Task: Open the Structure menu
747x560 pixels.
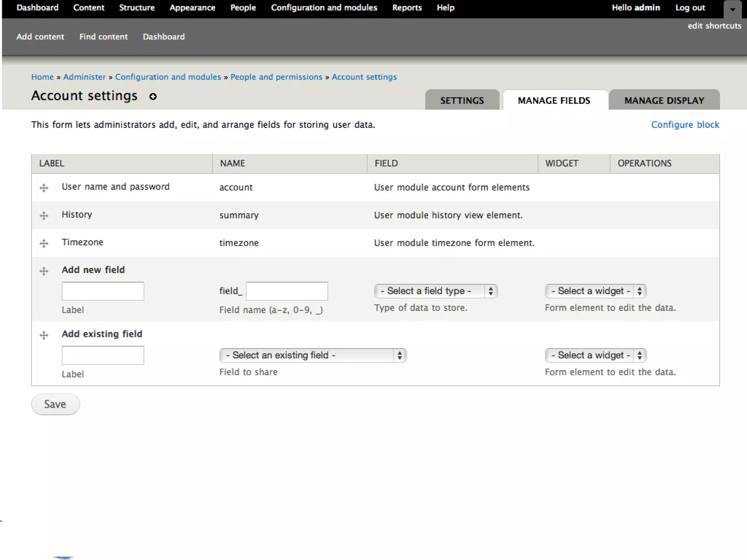Action: (137, 8)
